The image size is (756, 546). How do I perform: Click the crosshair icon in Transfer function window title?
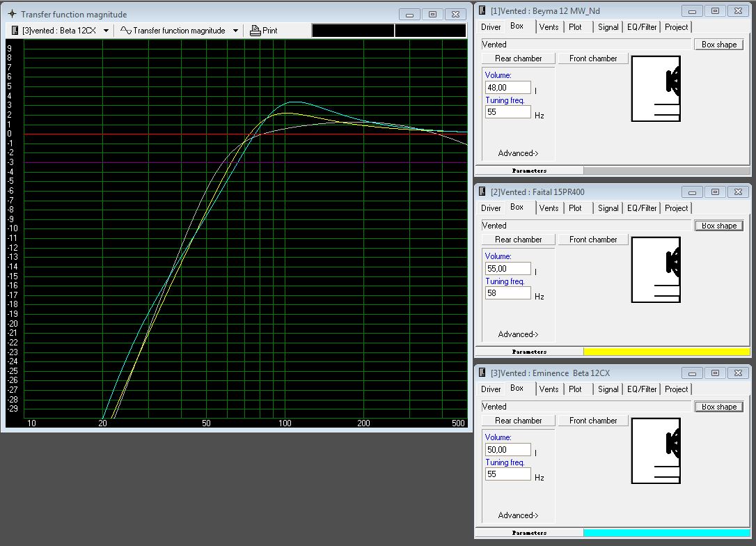point(12,14)
